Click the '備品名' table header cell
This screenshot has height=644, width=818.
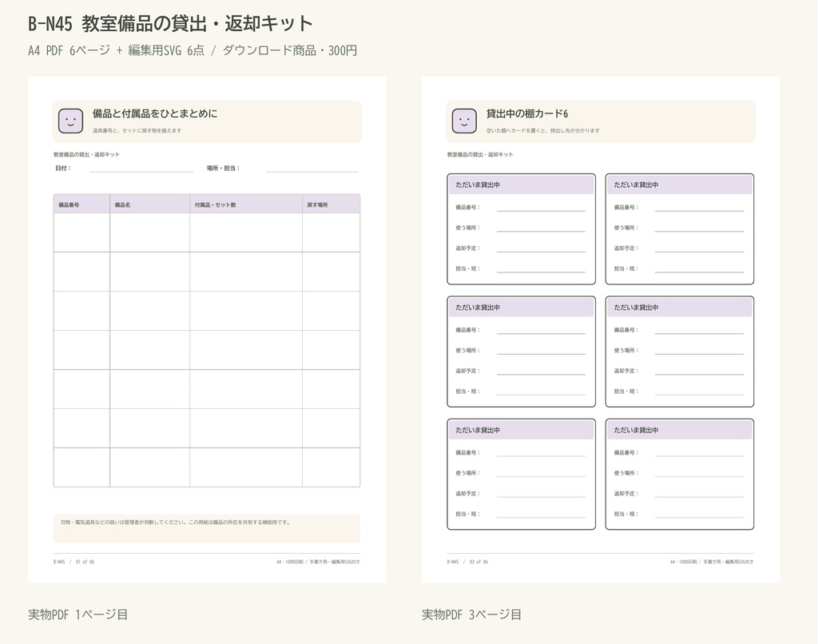pos(149,204)
